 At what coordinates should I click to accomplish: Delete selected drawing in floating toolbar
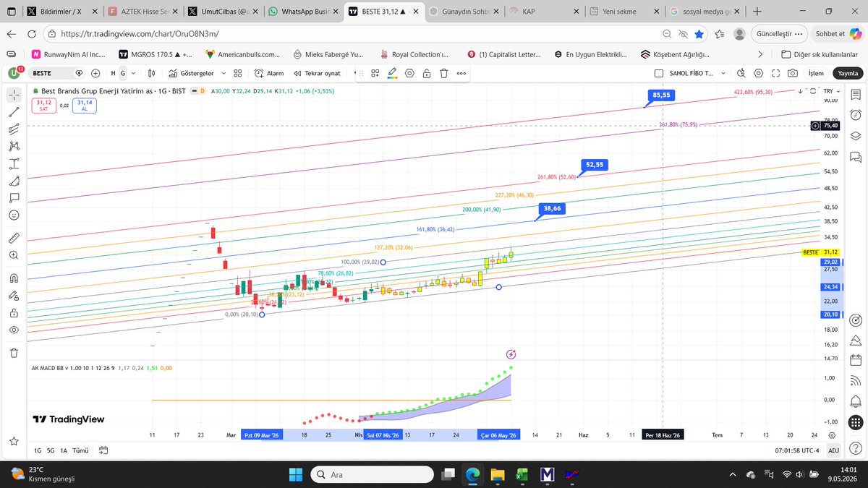tap(443, 73)
